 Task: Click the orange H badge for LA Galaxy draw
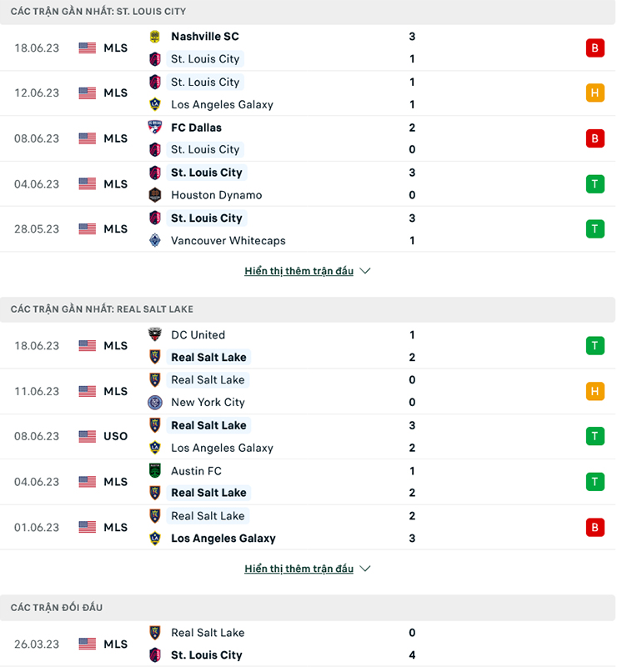click(x=594, y=93)
